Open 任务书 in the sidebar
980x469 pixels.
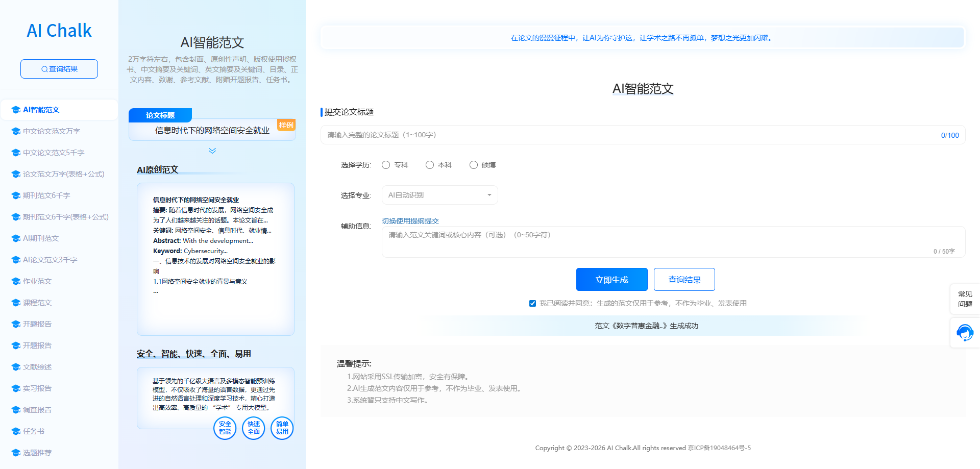click(59, 431)
